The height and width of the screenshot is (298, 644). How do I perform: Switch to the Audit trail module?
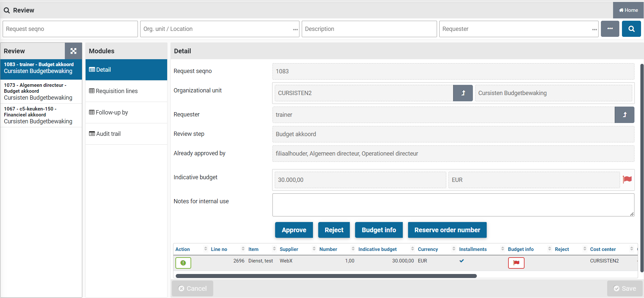point(108,134)
